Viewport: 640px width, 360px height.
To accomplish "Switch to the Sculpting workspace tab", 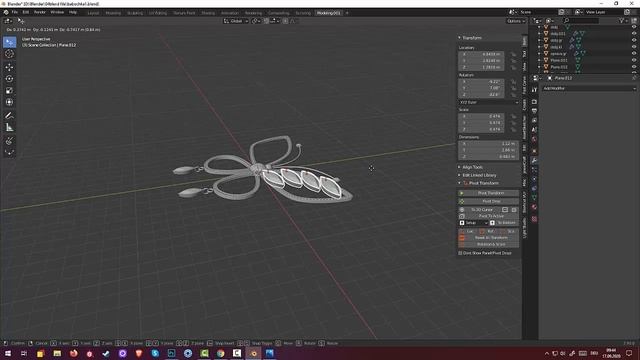I will coord(135,13).
